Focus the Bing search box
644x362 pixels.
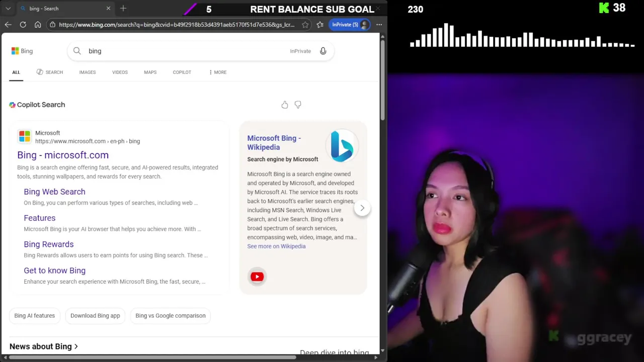pos(200,51)
